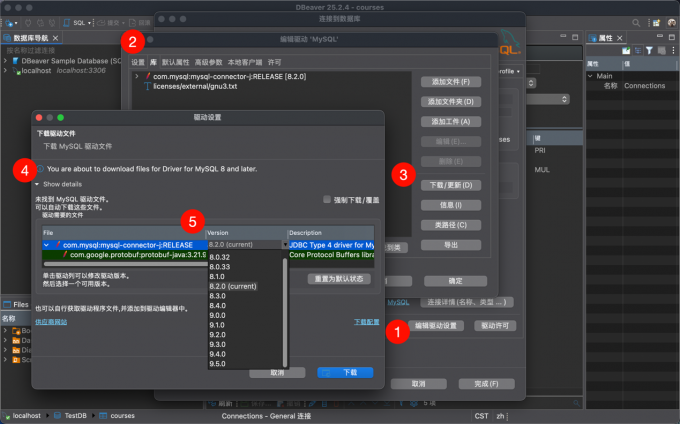Click the 添加文件夹 (D) button
The image size is (680, 424).
451,101
